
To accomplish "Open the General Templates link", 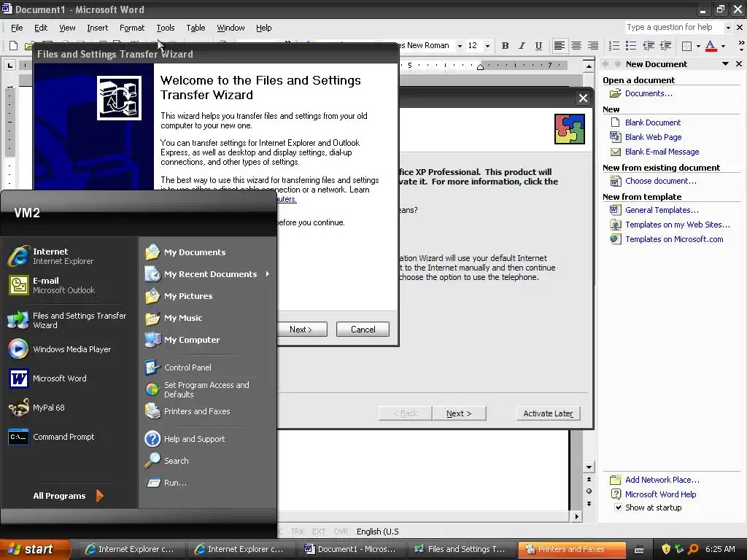I will pyautogui.click(x=662, y=210).
